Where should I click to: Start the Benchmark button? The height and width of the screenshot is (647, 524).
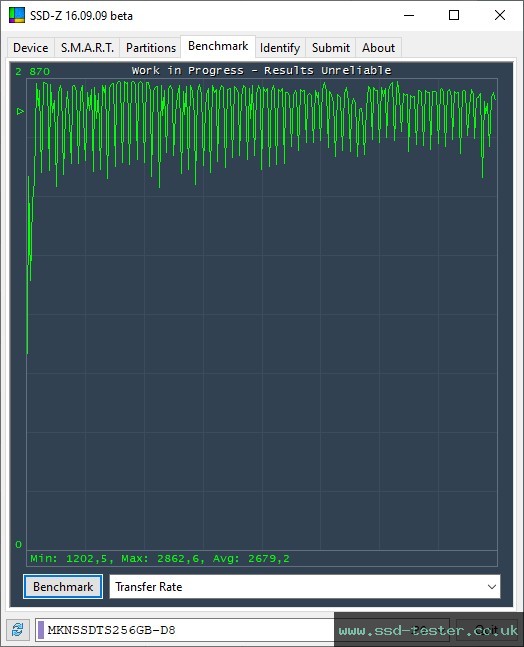(63, 586)
